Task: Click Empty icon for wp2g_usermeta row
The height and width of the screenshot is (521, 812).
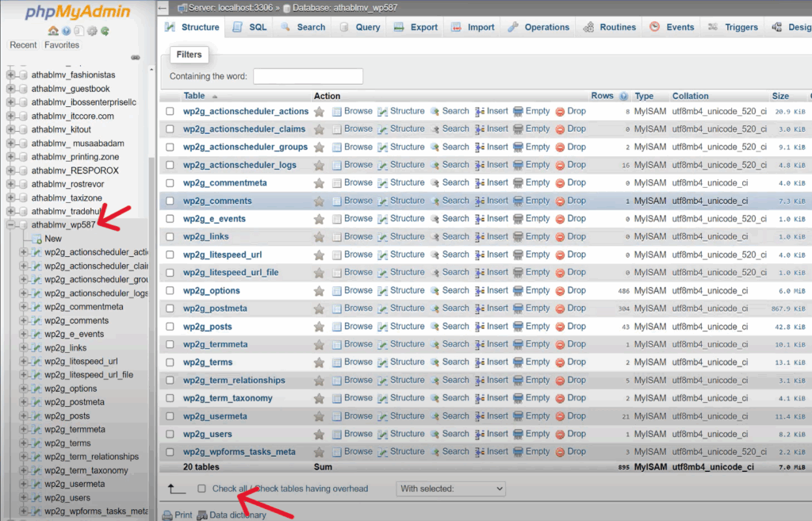Action: click(518, 416)
